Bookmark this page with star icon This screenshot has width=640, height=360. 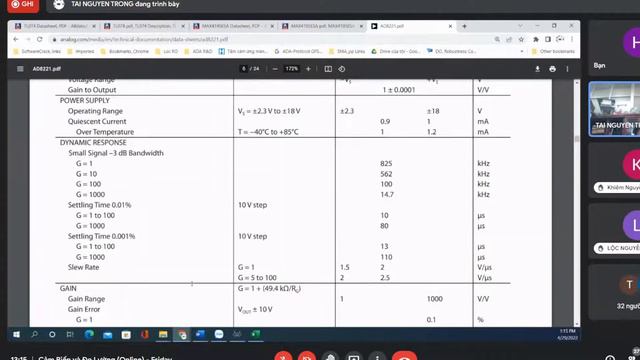click(521, 39)
